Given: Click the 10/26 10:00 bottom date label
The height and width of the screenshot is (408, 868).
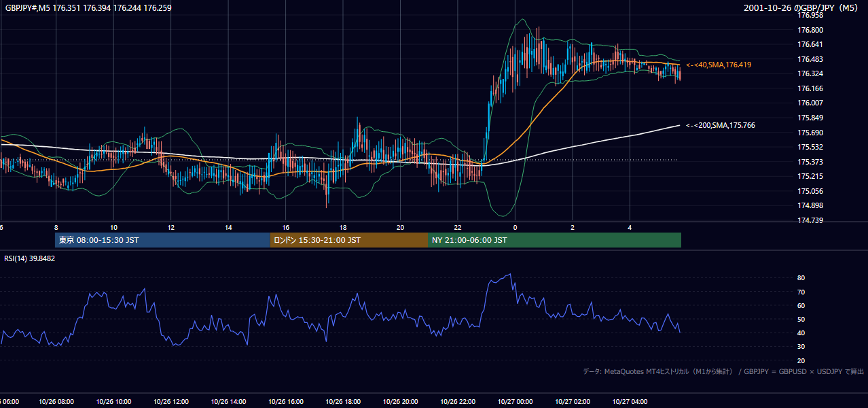Looking at the screenshot, I should 113,401.
